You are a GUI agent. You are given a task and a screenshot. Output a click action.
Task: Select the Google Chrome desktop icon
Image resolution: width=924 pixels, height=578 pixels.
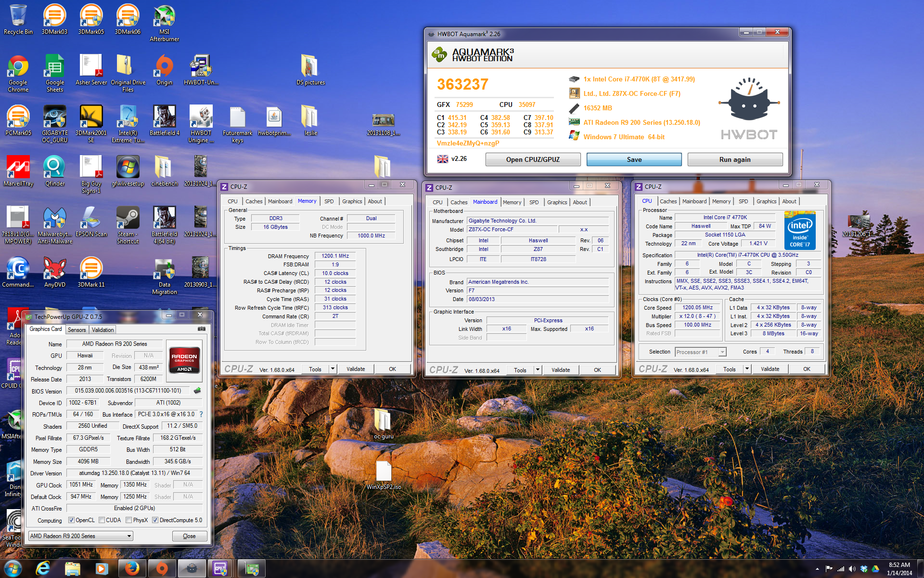click(x=18, y=73)
